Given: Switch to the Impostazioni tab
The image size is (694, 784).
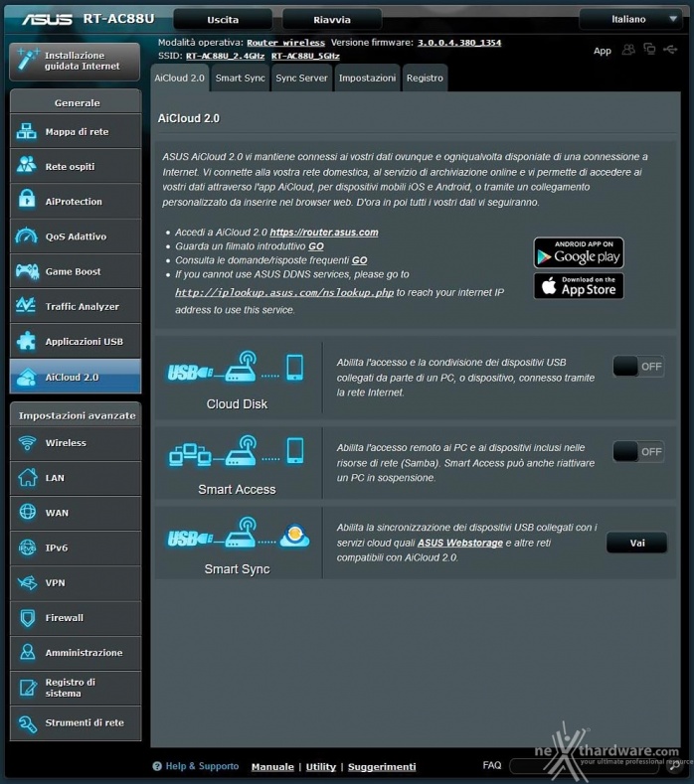Looking at the screenshot, I should point(367,78).
